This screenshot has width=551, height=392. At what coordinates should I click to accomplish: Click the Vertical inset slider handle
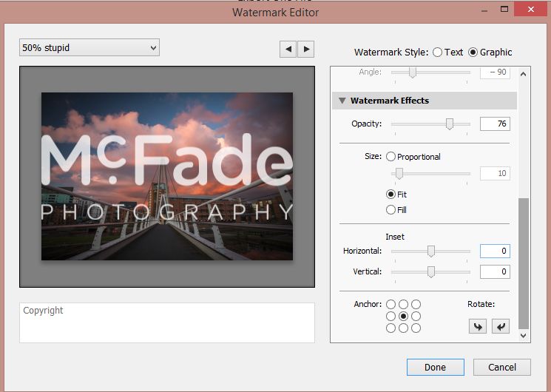(x=430, y=272)
